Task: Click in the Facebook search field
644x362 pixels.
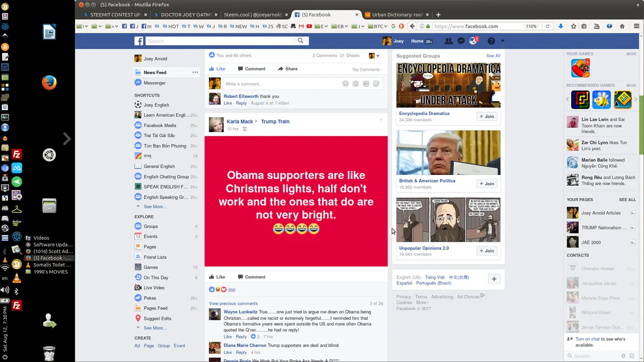Action: (x=220, y=41)
